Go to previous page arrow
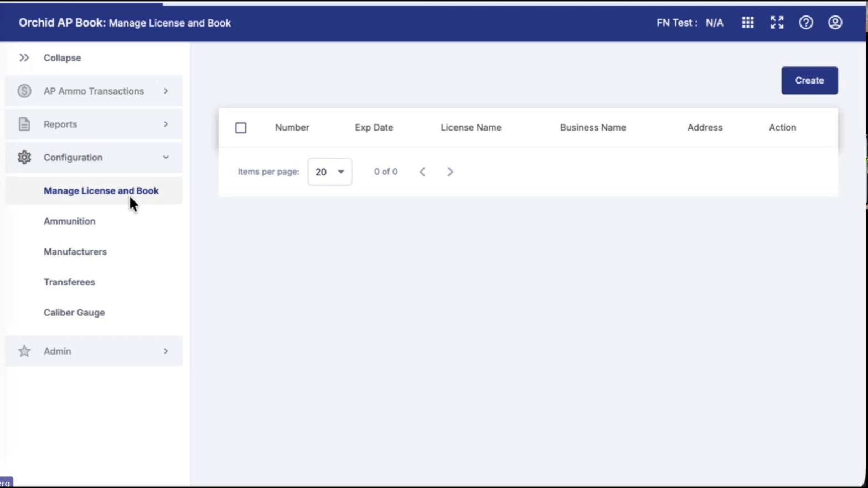Image resolution: width=868 pixels, height=488 pixels. (422, 172)
